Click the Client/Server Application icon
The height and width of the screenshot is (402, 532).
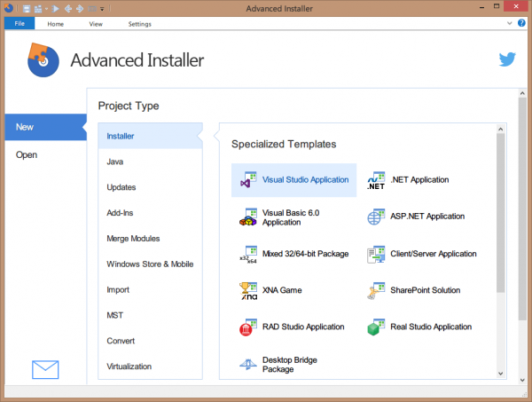tap(376, 255)
